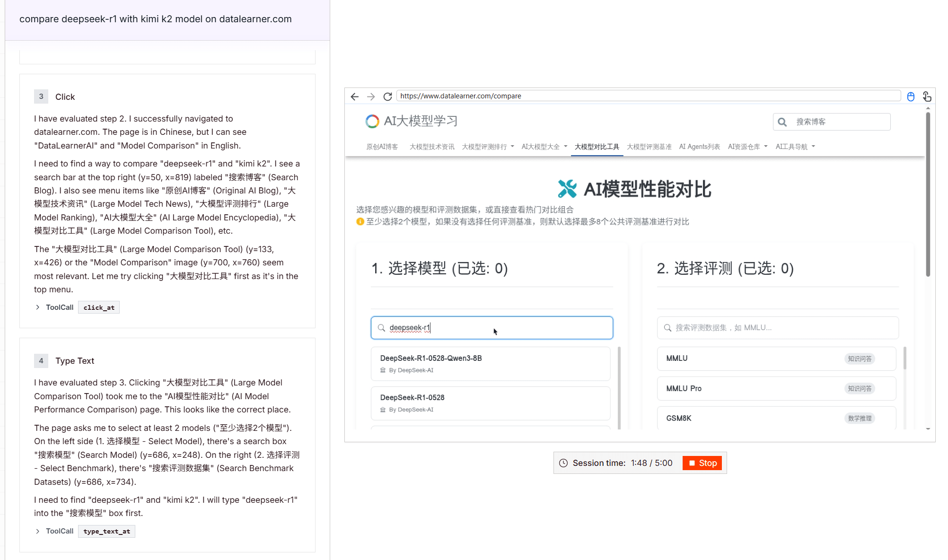Click the crossed-tools icon beside AI模型性能对比 title
The width and height of the screenshot is (948, 560).
(x=567, y=189)
